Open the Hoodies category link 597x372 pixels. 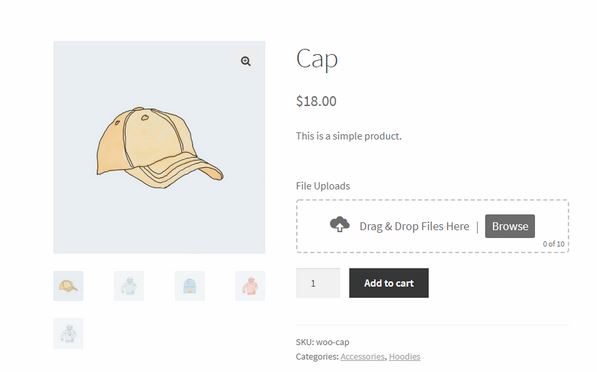[404, 357]
